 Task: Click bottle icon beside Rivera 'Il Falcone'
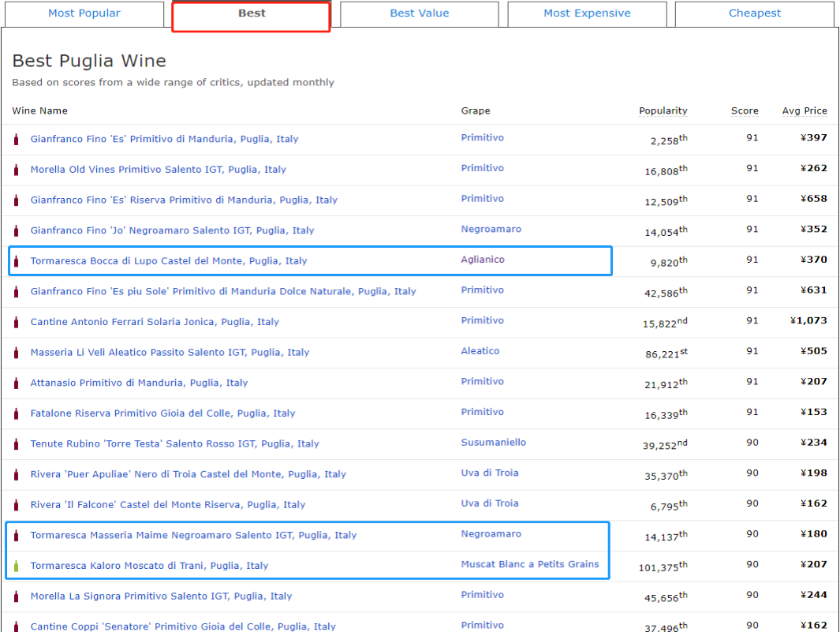tap(16, 505)
